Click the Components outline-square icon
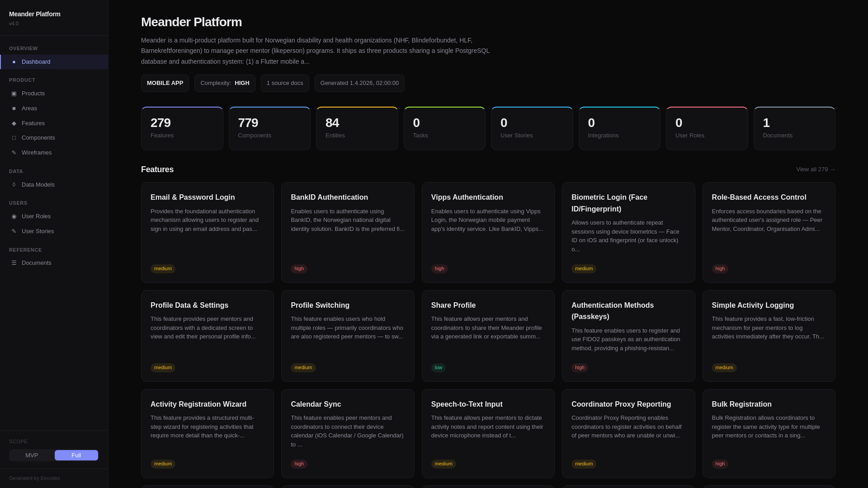 click(14, 138)
